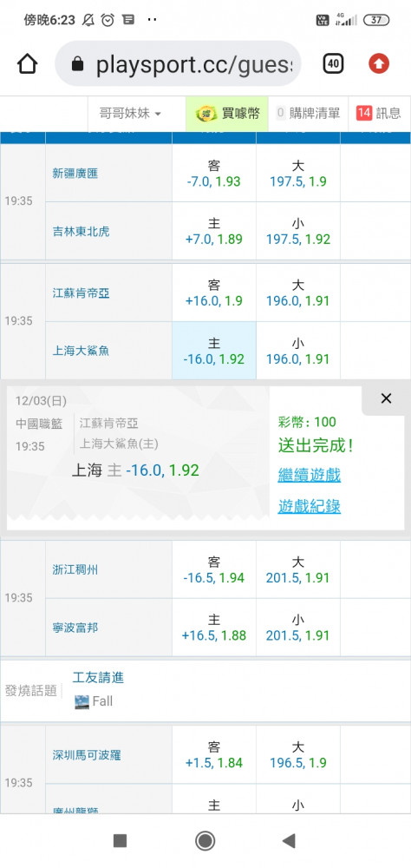Select 新疆廣匯 客 -7.0, 1.93 option
This screenshot has width=411, height=868.
pos(214,174)
